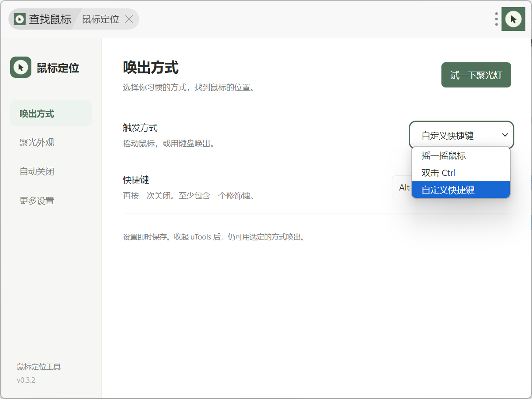Click the 快捷键 input field showing Alt
Viewport: 532px width, 399px height.
(x=402, y=187)
